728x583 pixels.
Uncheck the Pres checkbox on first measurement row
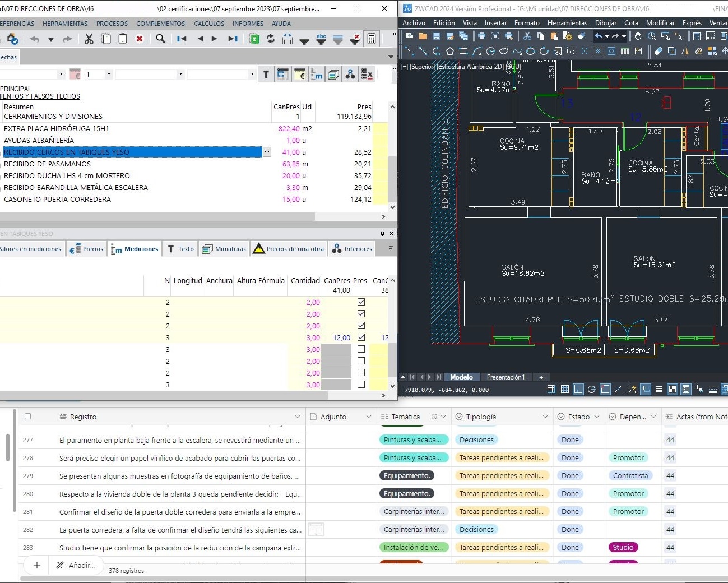(361, 302)
